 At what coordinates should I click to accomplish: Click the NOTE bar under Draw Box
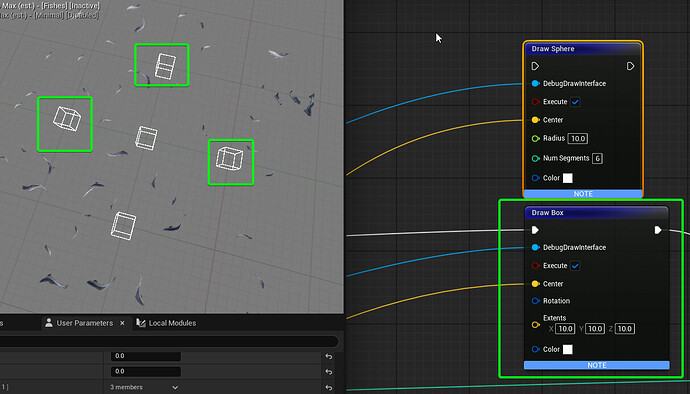596,365
